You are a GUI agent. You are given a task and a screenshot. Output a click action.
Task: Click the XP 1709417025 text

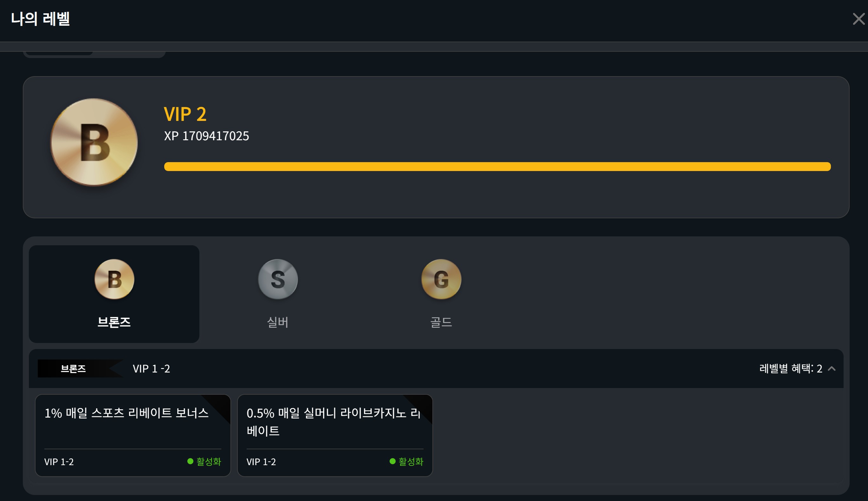coord(206,136)
